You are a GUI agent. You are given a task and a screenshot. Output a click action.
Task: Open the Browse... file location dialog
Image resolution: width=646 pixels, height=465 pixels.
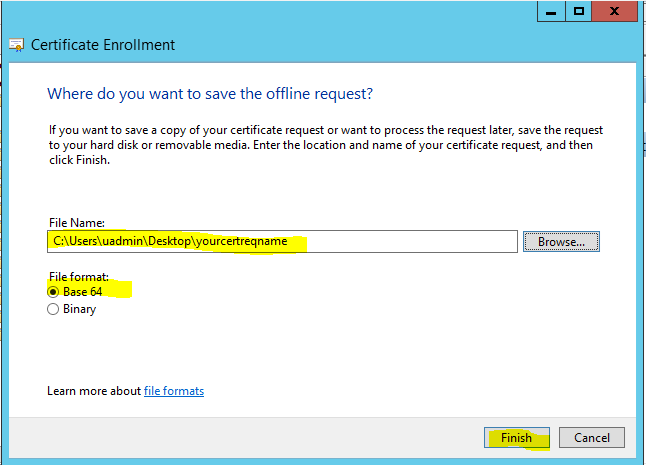561,241
